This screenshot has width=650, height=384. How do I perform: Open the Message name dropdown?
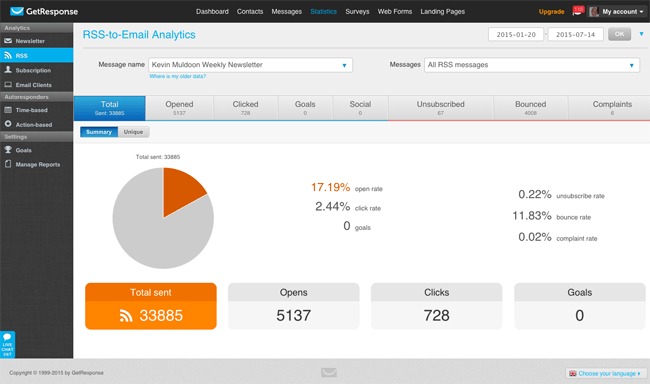click(250, 65)
